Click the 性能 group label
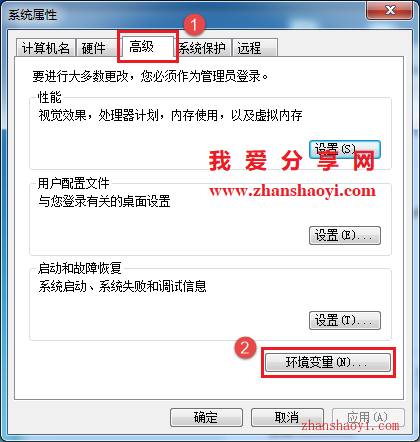The image size is (420, 442). 50,97
